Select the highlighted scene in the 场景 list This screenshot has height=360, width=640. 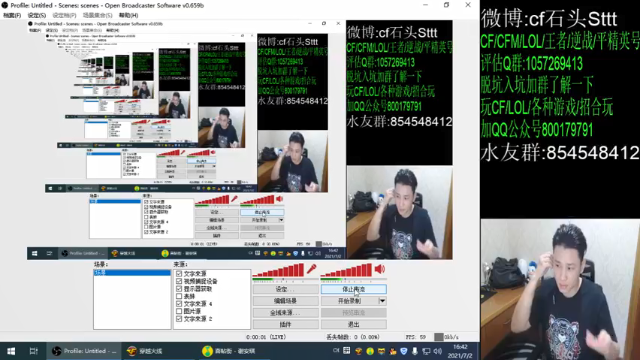132,273
